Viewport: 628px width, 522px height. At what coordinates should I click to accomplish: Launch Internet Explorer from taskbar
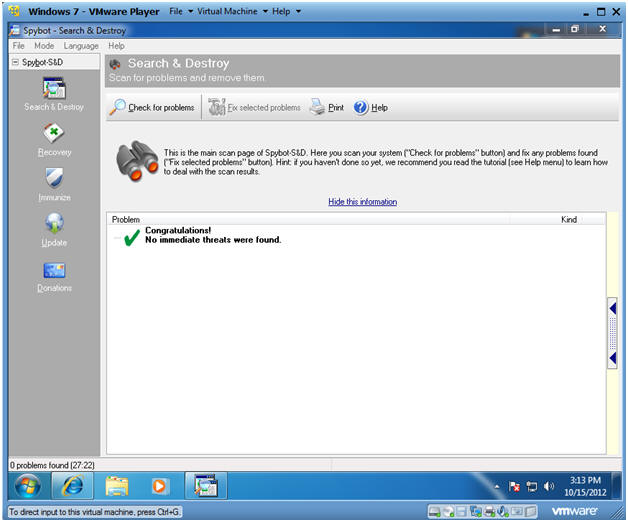point(72,486)
